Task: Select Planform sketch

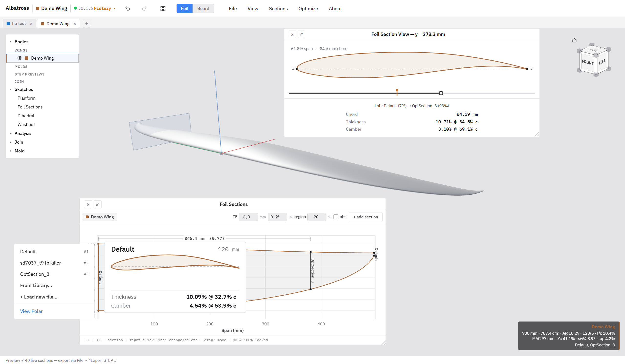Action: [x=27, y=98]
